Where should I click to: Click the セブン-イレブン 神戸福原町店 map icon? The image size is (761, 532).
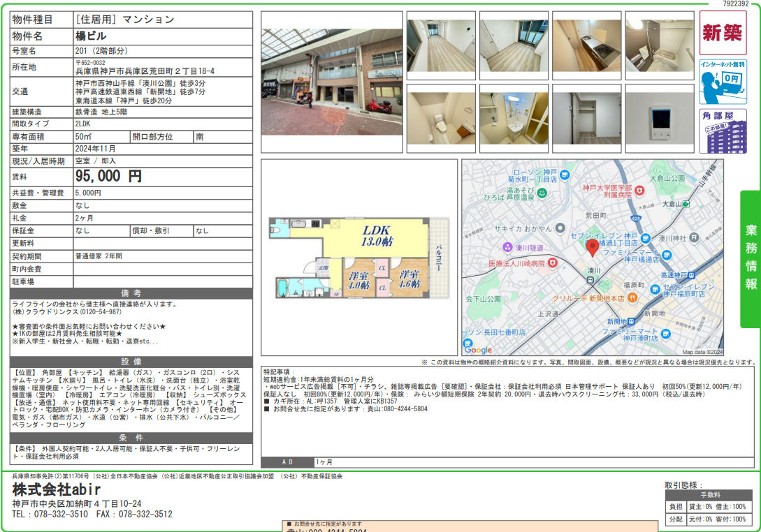click(x=655, y=290)
